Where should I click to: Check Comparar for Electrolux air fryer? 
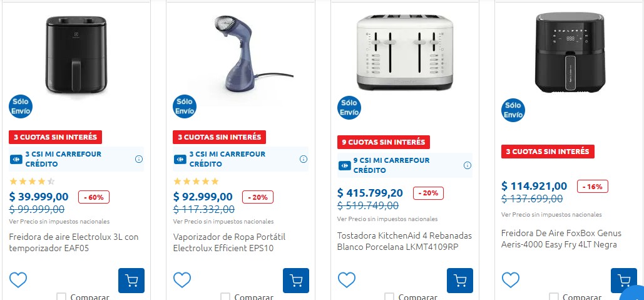tap(61, 297)
